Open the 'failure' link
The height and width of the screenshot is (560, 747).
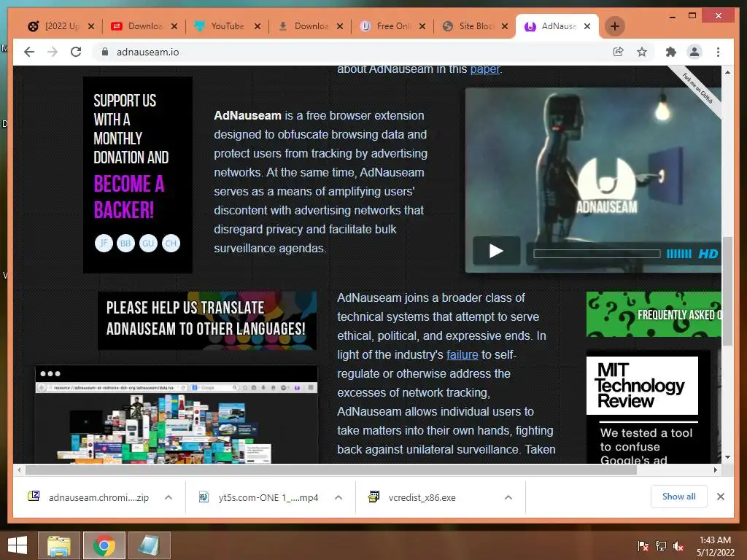[x=462, y=355]
